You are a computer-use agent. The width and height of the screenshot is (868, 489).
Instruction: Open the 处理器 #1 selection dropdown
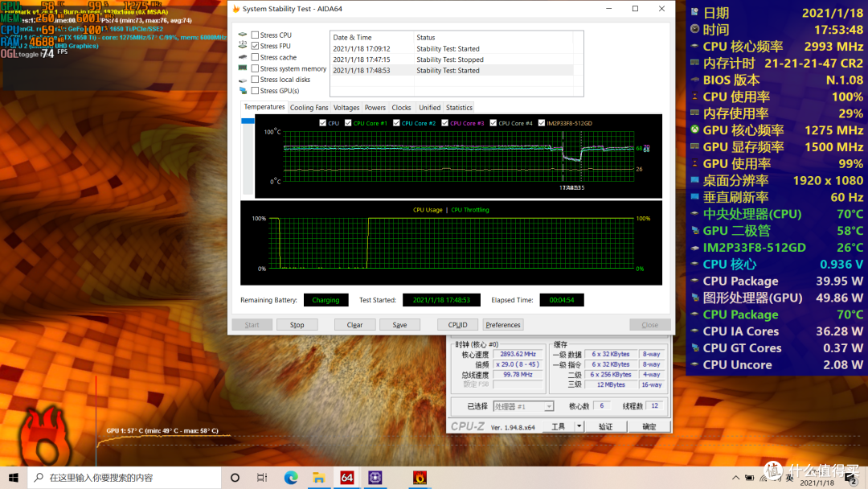523,406
